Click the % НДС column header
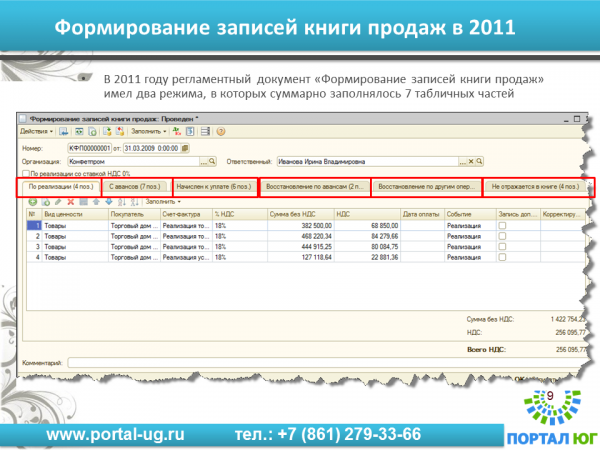Viewport: 600px width, 450px height. 240,214
